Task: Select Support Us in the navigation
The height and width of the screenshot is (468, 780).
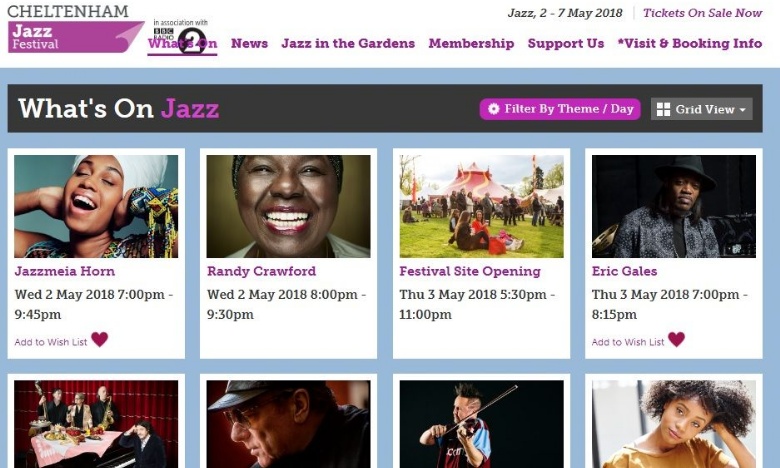Action: click(566, 44)
